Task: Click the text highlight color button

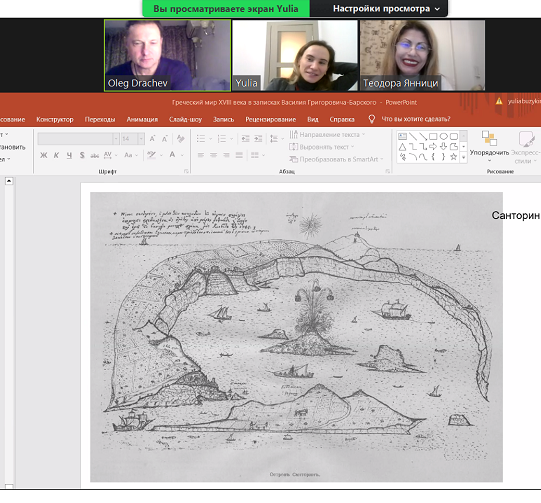Action: tap(151, 155)
